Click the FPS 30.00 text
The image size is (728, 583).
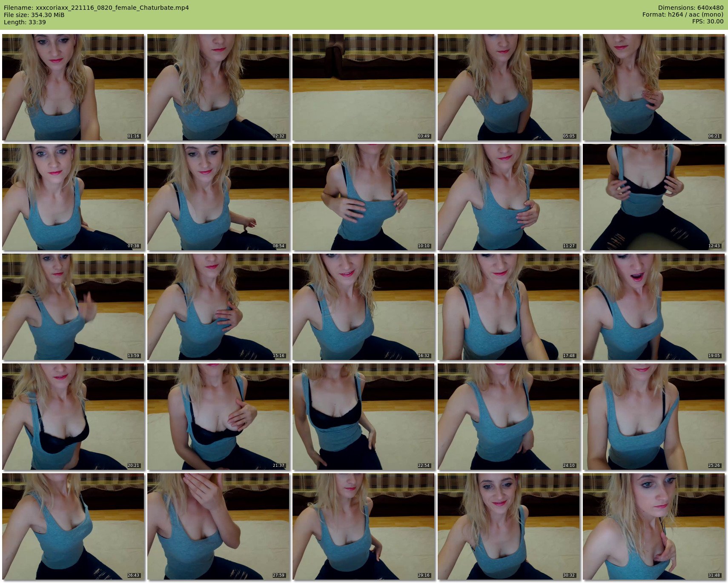pyautogui.click(x=708, y=21)
